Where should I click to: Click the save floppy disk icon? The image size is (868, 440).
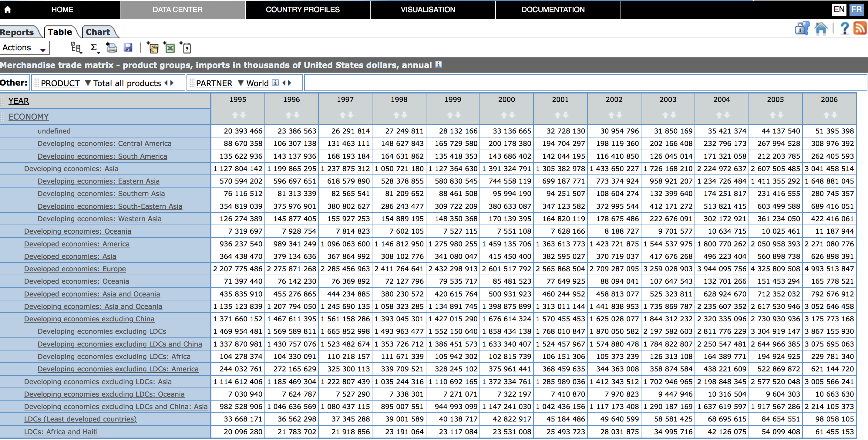point(128,48)
